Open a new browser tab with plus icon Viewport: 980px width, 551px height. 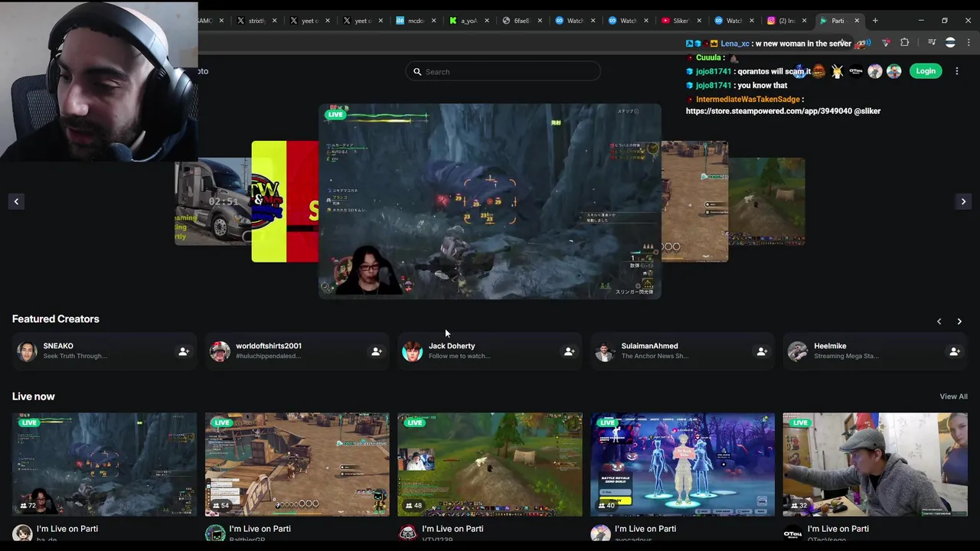point(875,21)
